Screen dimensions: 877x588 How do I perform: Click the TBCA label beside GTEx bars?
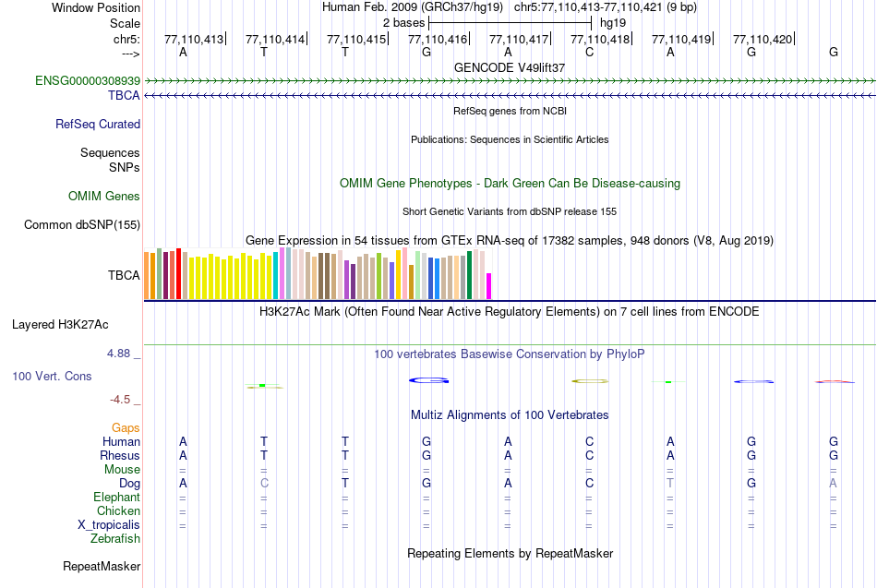click(124, 275)
